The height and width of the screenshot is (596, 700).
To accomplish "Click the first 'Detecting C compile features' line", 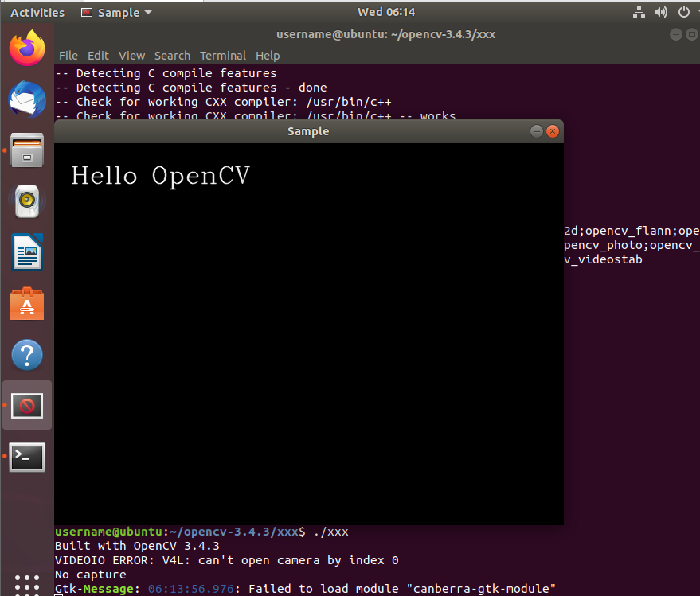I will (x=166, y=73).
